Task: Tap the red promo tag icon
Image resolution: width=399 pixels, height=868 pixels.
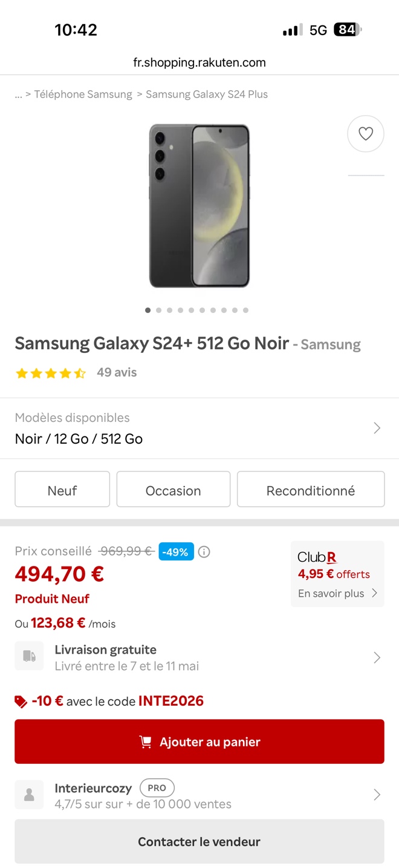Action: (x=21, y=702)
